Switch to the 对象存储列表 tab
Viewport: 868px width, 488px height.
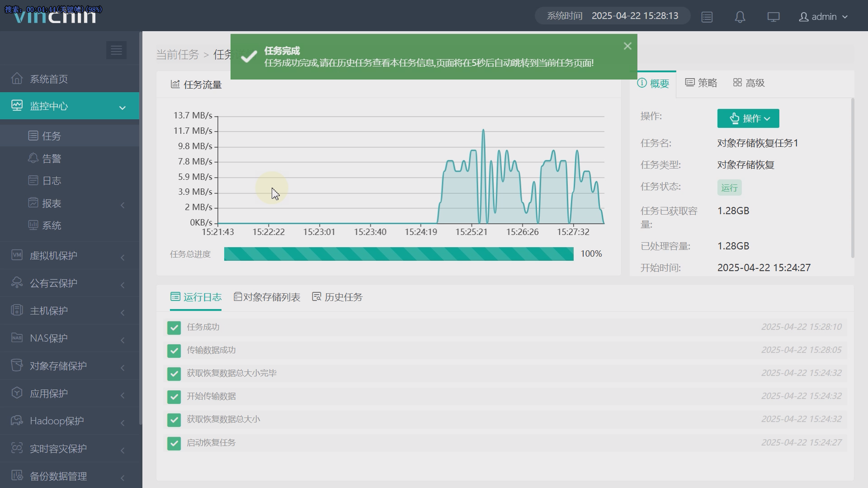click(267, 297)
